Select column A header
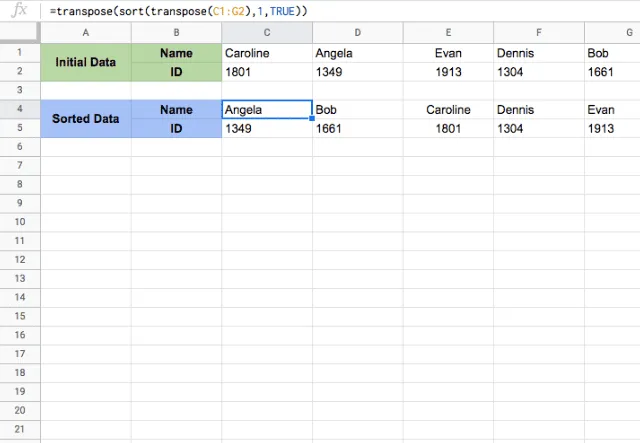640x443 pixels. 86,33
